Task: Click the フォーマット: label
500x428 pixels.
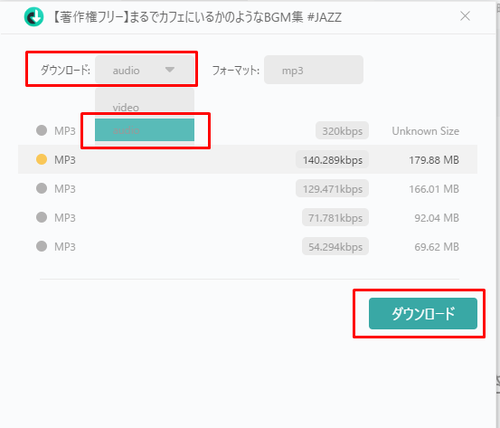Action: (x=236, y=70)
